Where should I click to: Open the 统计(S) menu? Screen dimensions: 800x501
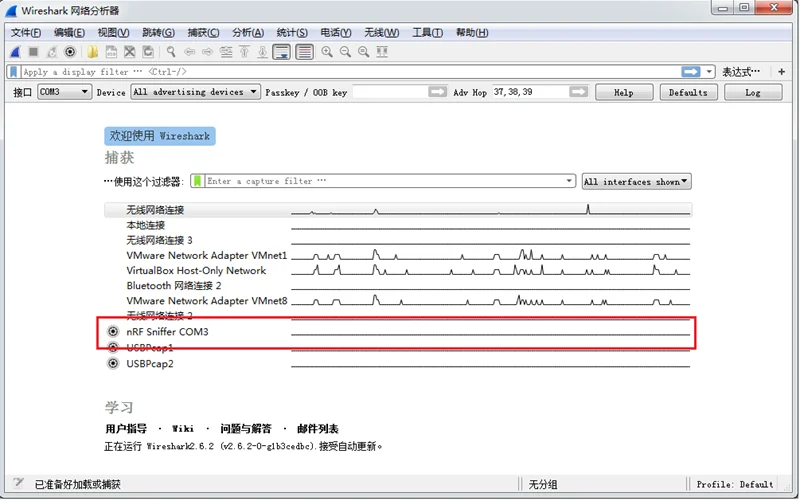(292, 33)
